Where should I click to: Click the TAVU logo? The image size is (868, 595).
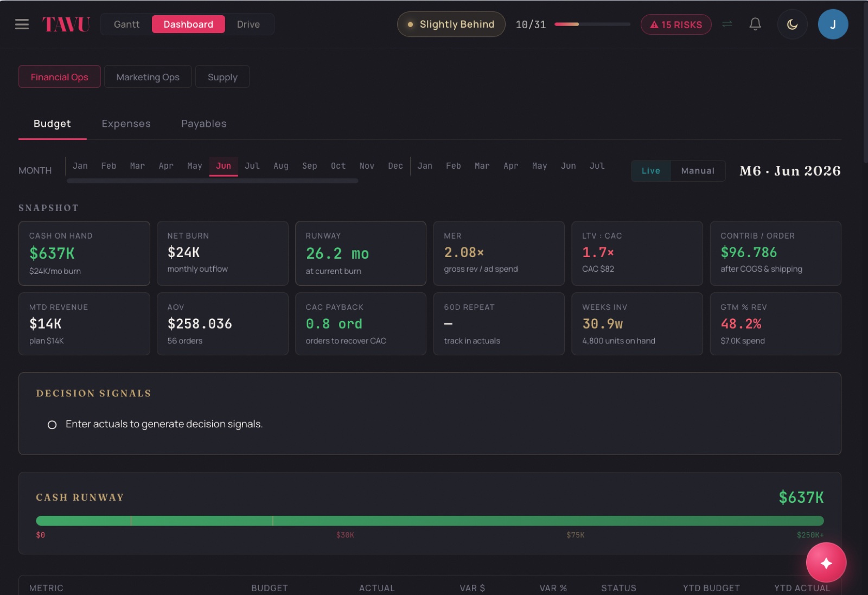[66, 24]
